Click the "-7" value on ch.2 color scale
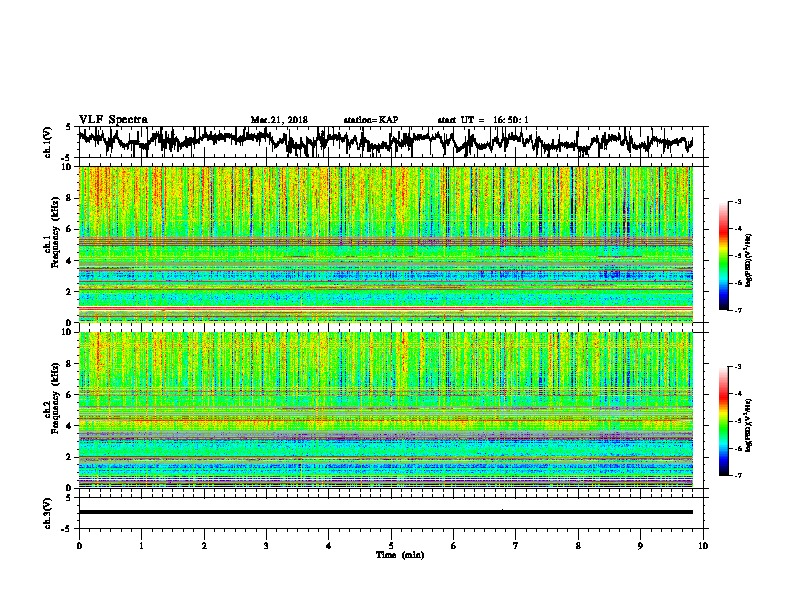Viewport: 792px width, 612px height. pos(737,475)
